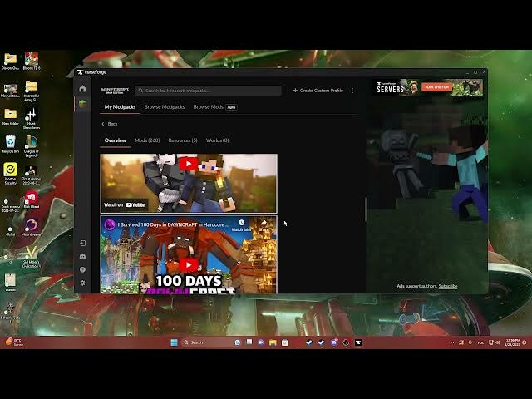Viewport: 532px width, 399px height.
Task: Select the Minecraft game icon in sidebar
Action: click(x=81, y=104)
